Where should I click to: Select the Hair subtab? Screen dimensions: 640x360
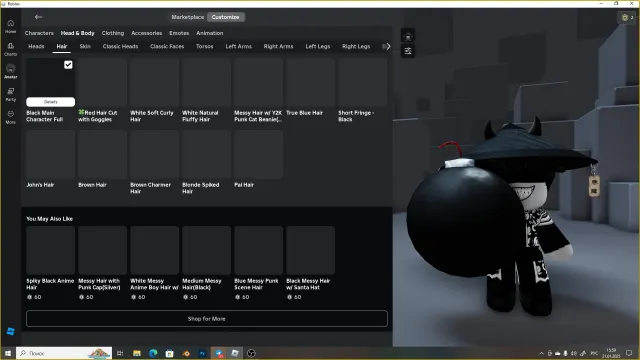click(62, 47)
